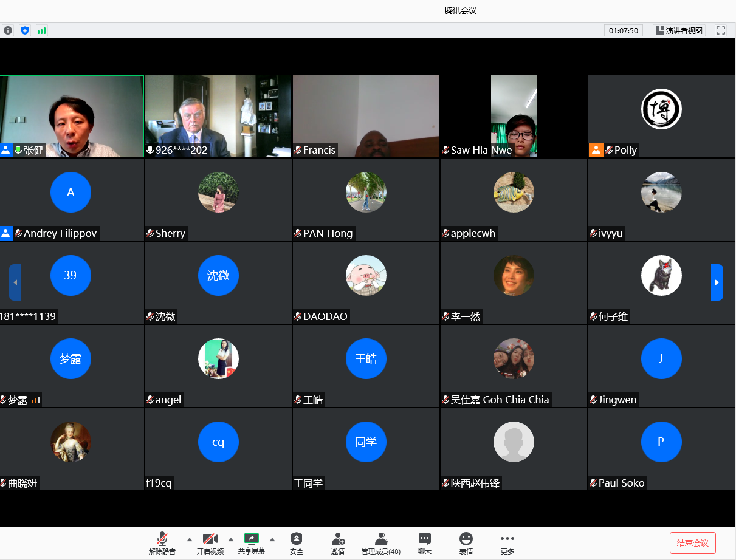Unmute microphone with 解除静音
The width and height of the screenshot is (736, 560).
click(162, 543)
